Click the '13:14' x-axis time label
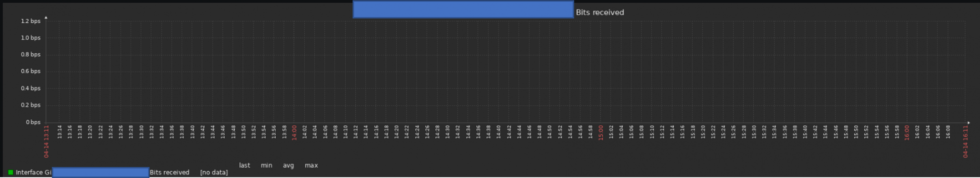Image resolution: width=980 pixels, height=178 pixels. pyautogui.click(x=60, y=132)
